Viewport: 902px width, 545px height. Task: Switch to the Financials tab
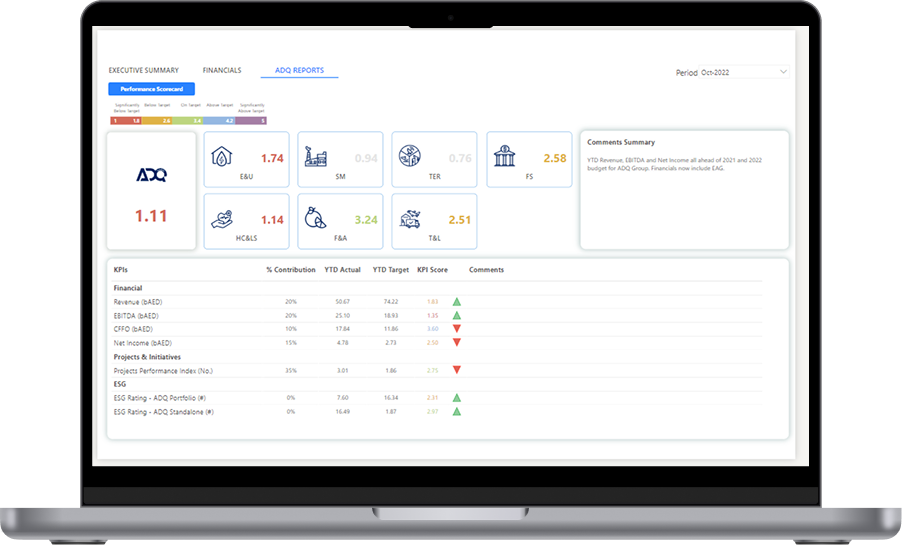(x=222, y=70)
